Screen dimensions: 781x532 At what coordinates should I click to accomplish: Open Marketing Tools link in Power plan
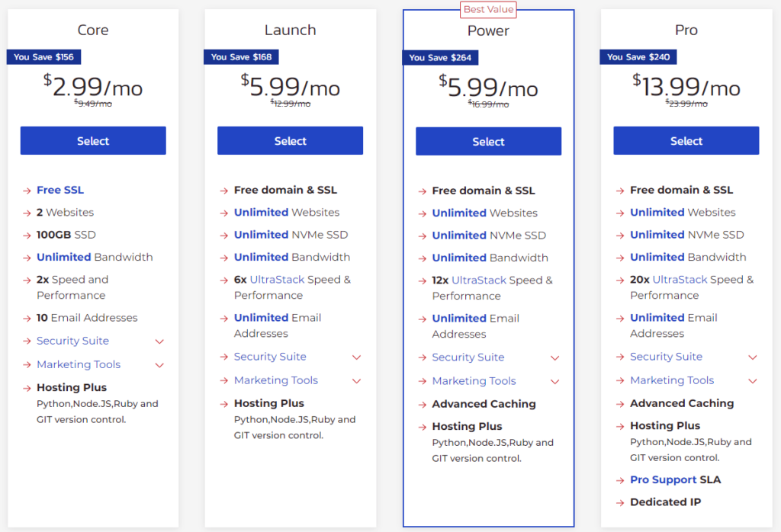474,381
